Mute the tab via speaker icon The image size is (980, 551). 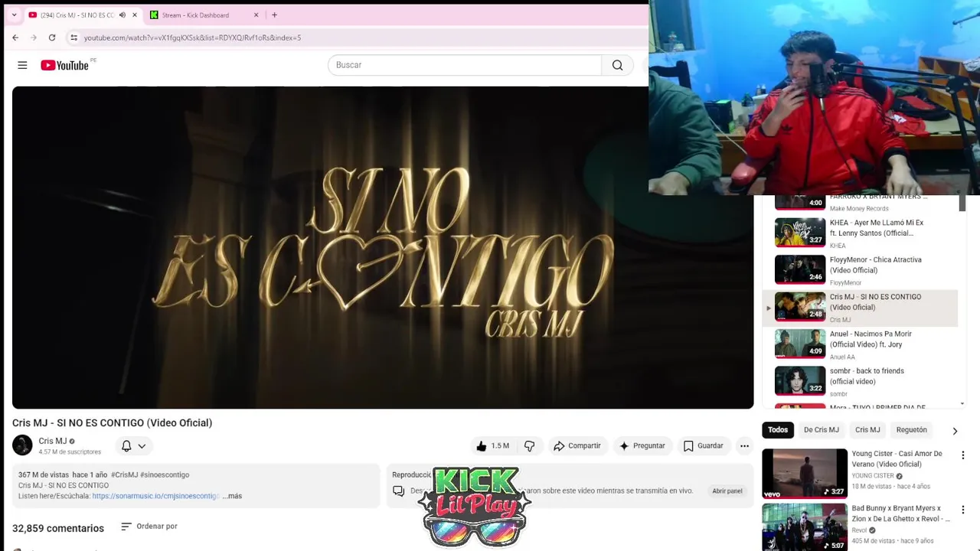pos(122,15)
